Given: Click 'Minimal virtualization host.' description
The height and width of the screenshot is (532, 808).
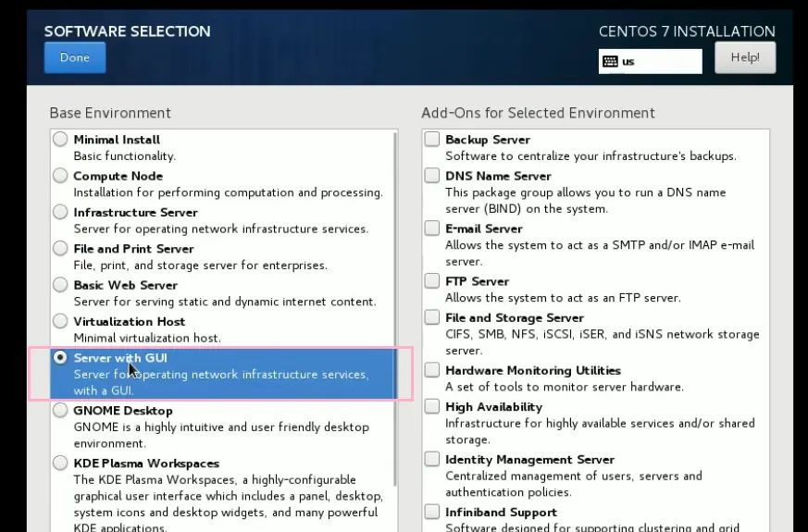Looking at the screenshot, I should pyautogui.click(x=147, y=338).
